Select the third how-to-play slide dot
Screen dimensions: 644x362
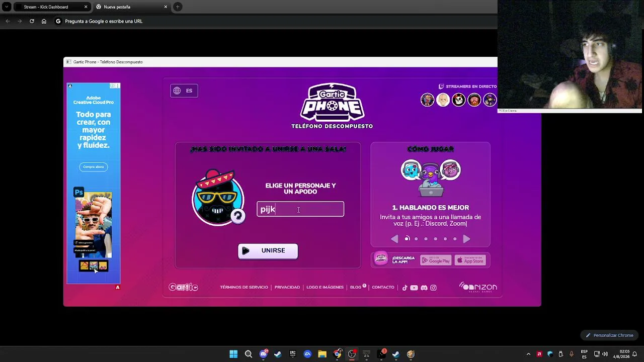click(426, 239)
